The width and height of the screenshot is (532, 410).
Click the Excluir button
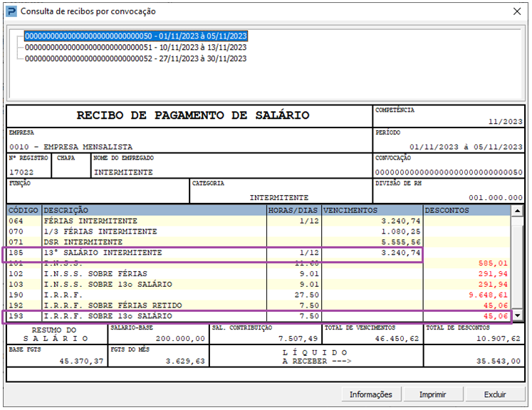pos(495,394)
